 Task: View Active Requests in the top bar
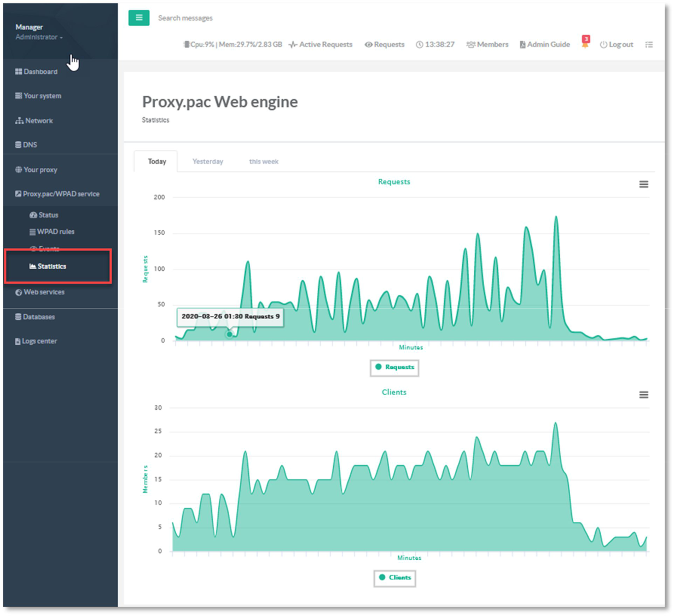[321, 45]
